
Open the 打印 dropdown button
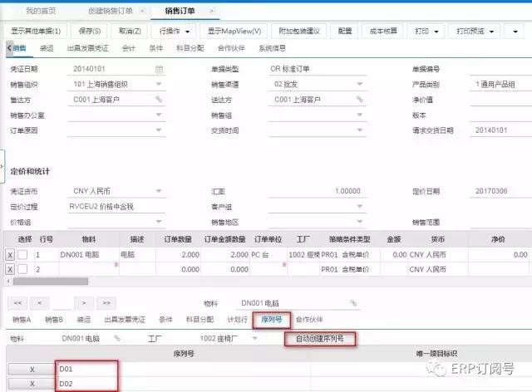(426, 32)
